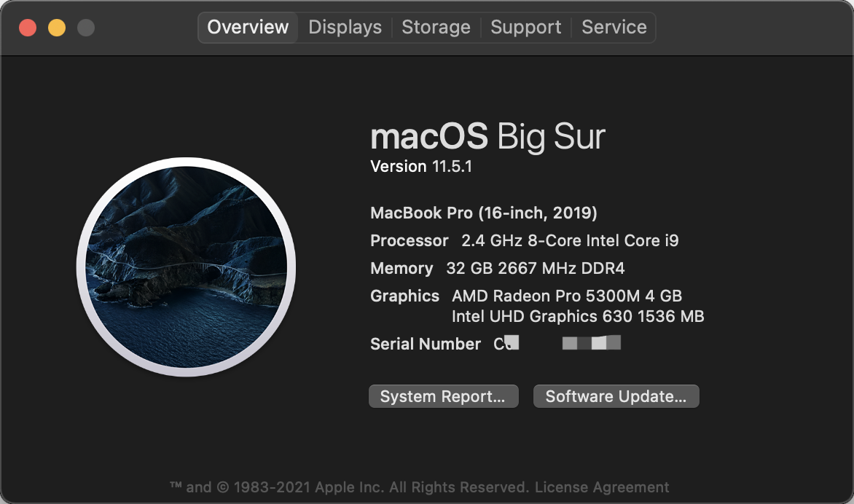Close the About This Mac window

(x=28, y=28)
